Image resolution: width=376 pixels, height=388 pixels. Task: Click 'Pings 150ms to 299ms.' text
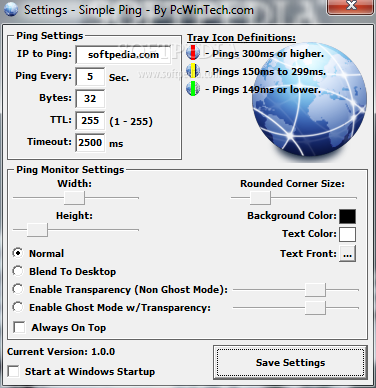[x=269, y=71]
